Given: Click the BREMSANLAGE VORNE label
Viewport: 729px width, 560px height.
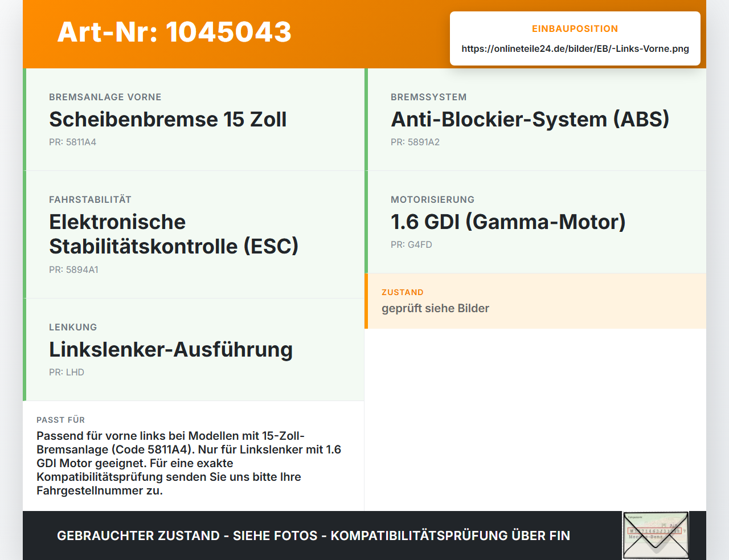Looking at the screenshot, I should click(x=105, y=97).
